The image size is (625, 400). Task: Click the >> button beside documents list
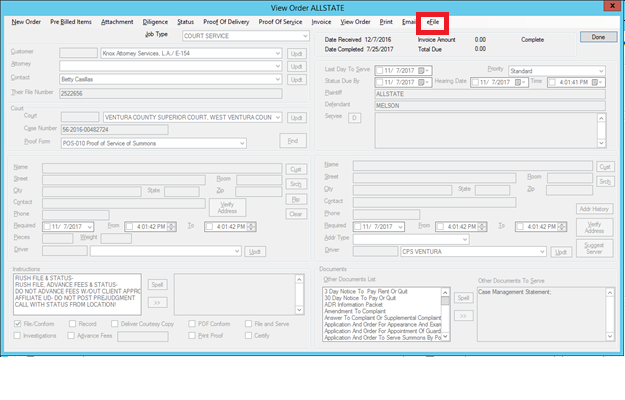(464, 316)
